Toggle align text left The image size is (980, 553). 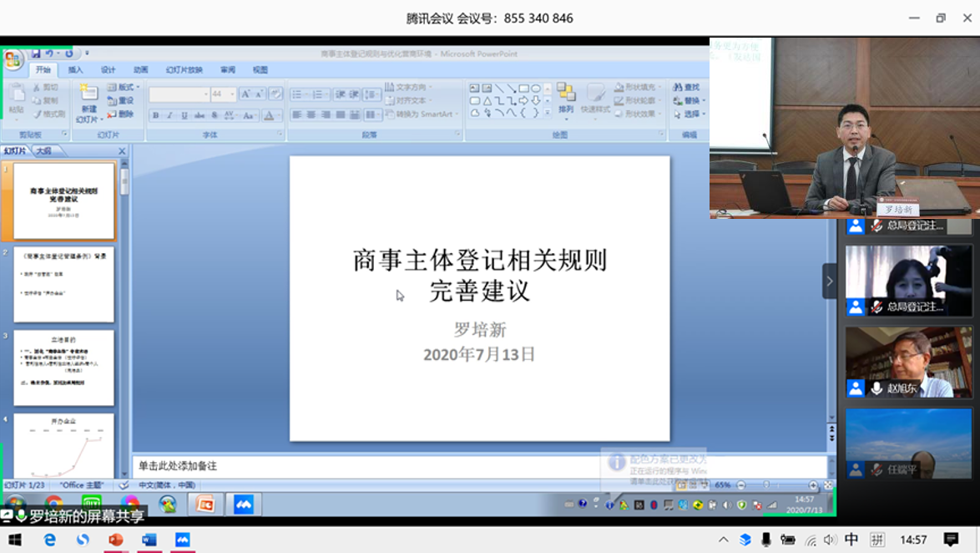(x=297, y=114)
